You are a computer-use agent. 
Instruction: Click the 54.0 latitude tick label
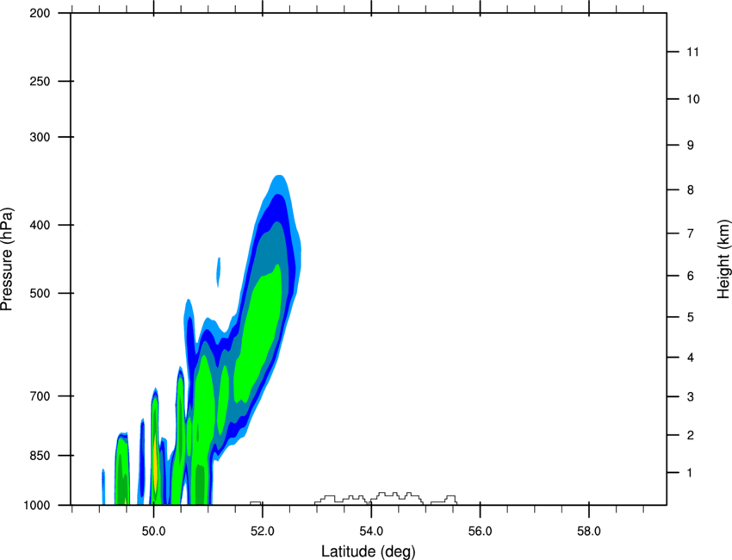[x=371, y=532]
